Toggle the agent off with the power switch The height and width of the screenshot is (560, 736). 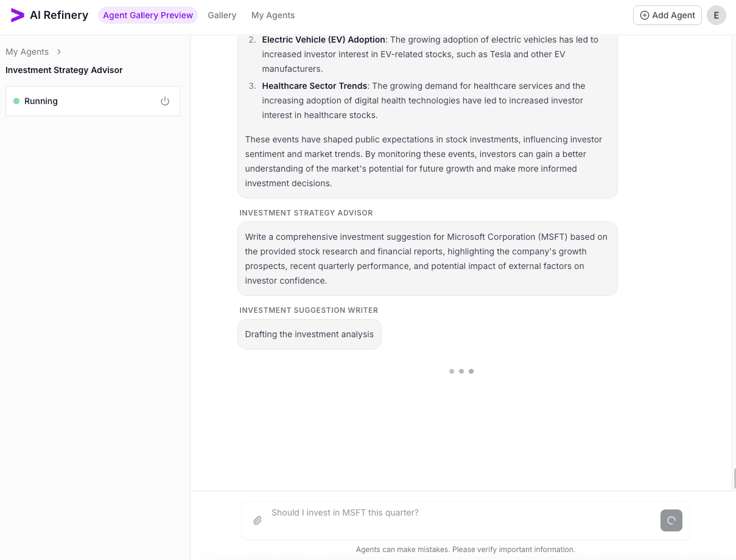[165, 101]
